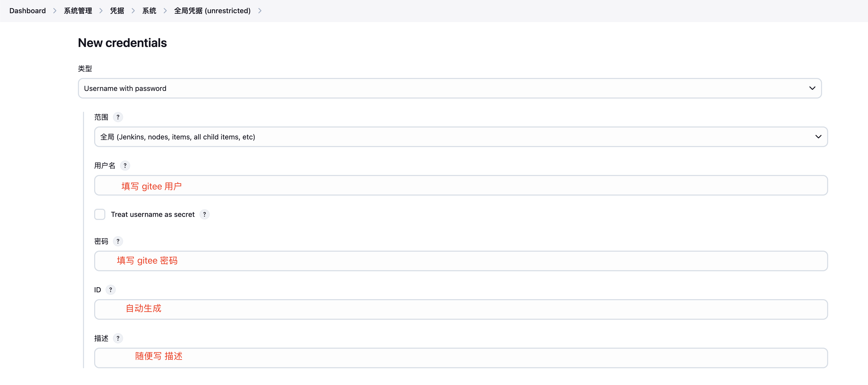The image size is (868, 385).
Task: Navigate to 系统 breadcrumb
Action: pyautogui.click(x=149, y=11)
